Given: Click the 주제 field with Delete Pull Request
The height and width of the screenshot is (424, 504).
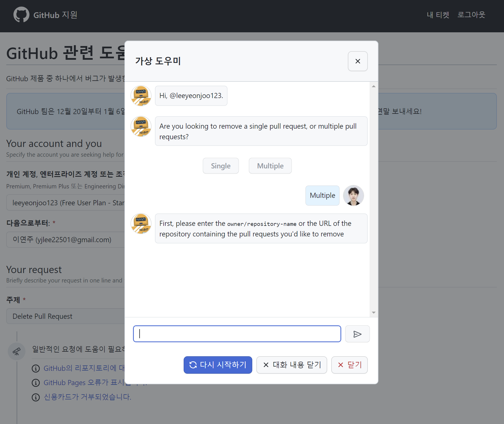Looking at the screenshot, I should click(66, 316).
